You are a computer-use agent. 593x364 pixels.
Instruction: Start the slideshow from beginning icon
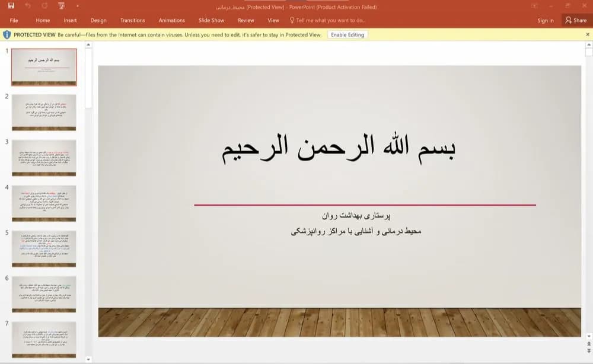pos(61,6)
